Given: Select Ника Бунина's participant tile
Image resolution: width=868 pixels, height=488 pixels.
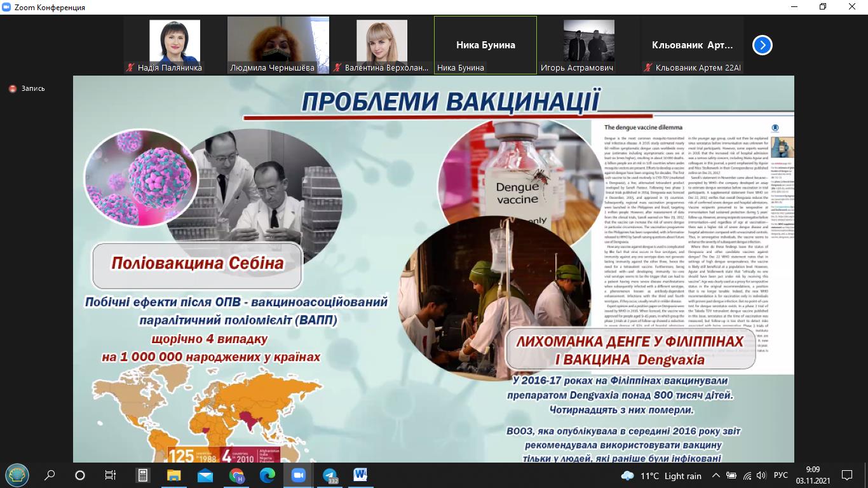Looking at the screenshot, I should [485, 45].
